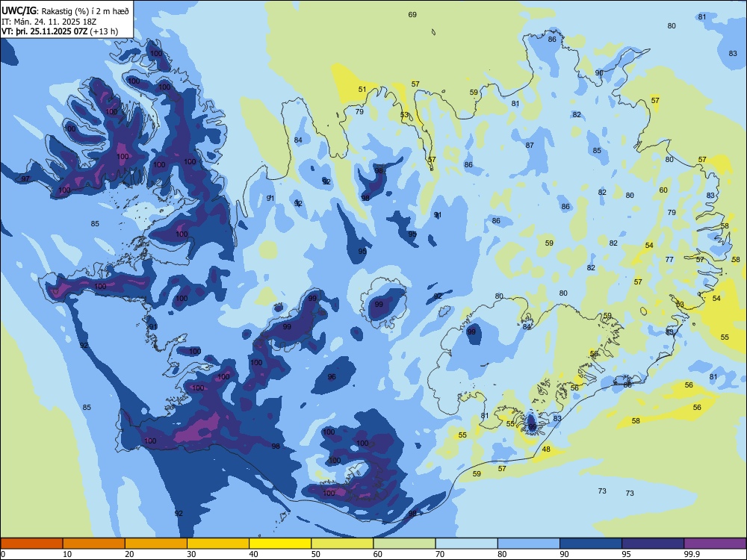This screenshot has width=747, height=560.
Task: Click the legend label '99.9'
Action: click(692, 554)
